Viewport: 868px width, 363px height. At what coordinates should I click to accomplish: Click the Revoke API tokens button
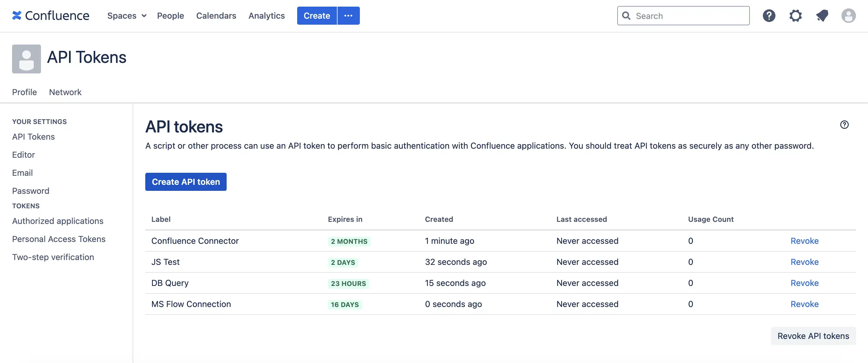pyautogui.click(x=813, y=336)
